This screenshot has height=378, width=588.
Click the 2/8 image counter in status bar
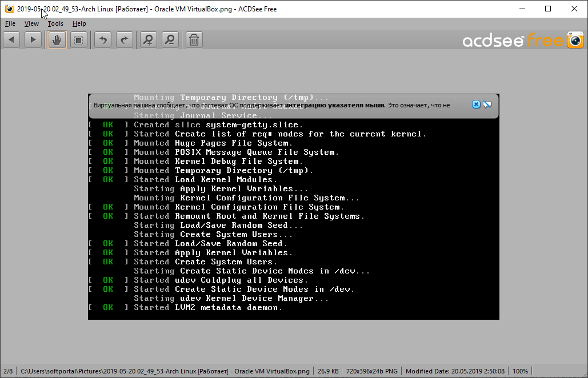point(8,371)
